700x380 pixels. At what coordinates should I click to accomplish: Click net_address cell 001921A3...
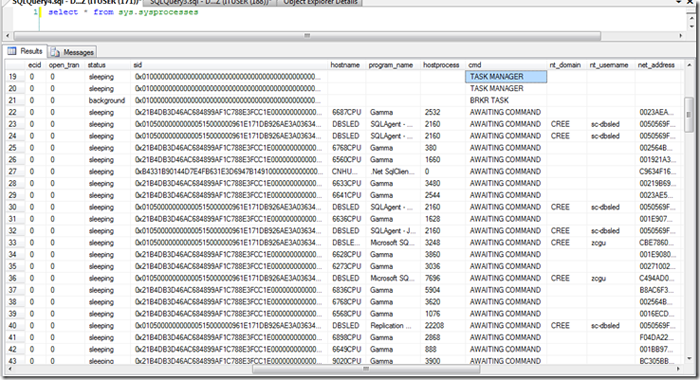[x=658, y=159]
